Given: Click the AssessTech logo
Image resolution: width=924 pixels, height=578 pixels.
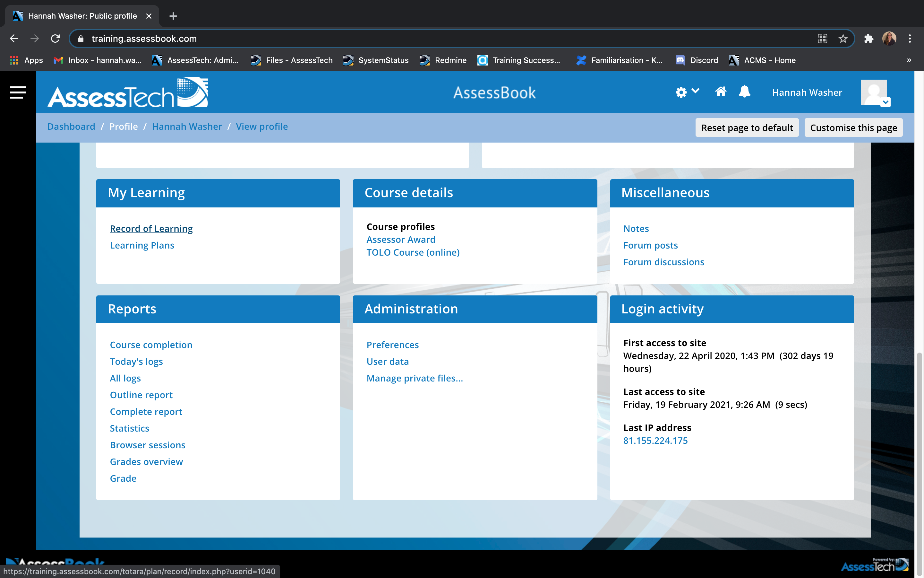Looking at the screenshot, I should (128, 92).
